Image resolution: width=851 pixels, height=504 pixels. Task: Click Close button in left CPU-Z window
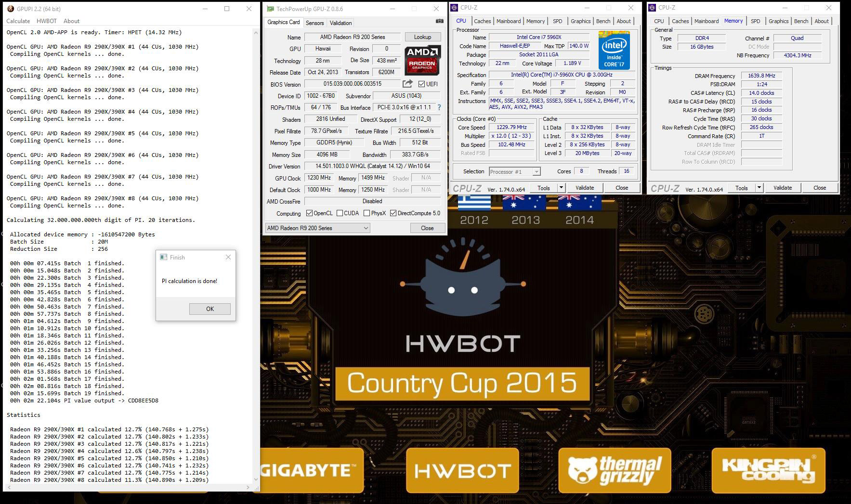[622, 188]
